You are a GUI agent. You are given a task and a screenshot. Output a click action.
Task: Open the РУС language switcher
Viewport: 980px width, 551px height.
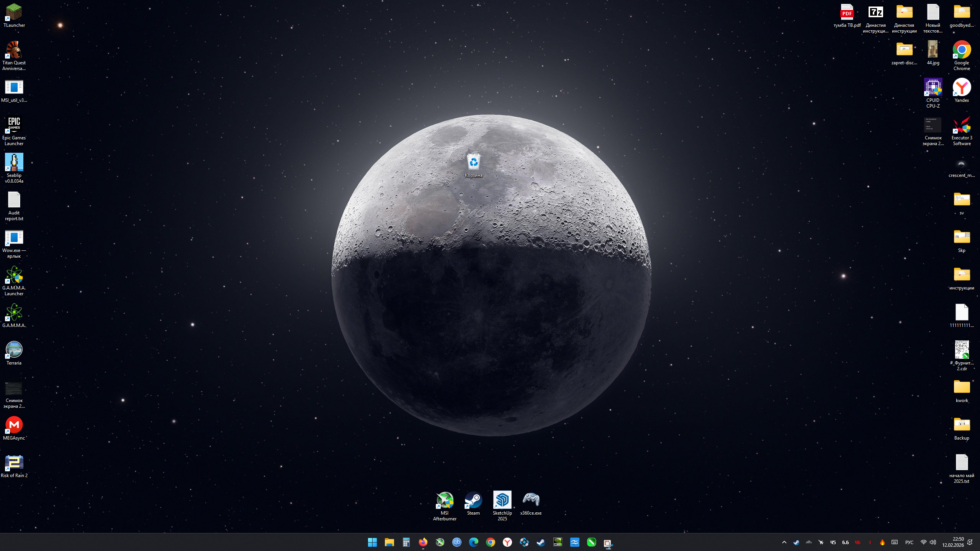pyautogui.click(x=909, y=542)
